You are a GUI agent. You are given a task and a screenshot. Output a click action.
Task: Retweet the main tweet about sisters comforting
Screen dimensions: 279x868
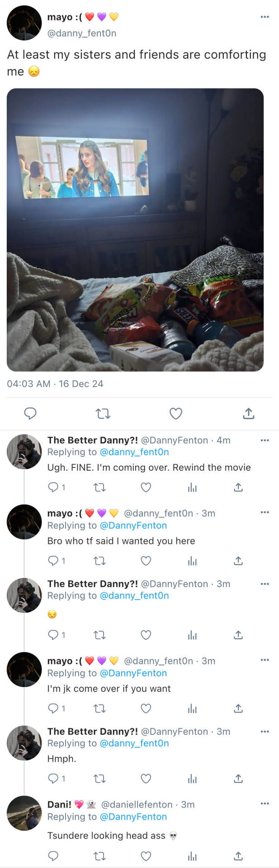point(103,413)
